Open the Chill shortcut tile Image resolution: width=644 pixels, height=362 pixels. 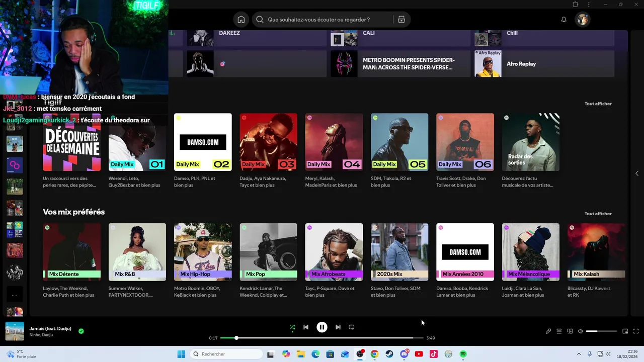[x=544, y=38]
